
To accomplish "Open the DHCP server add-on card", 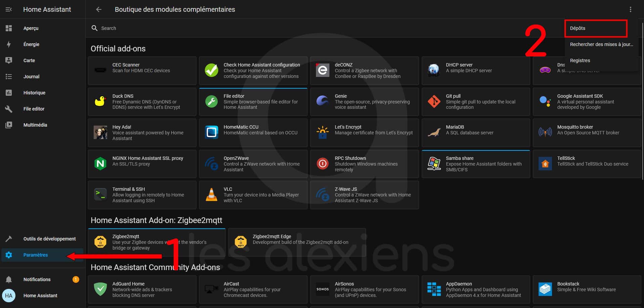I will pyautogui.click(x=476, y=71).
